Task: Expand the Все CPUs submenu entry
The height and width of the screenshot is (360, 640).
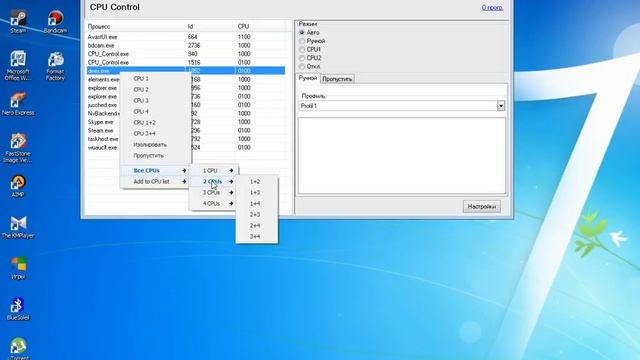Action: pyautogui.click(x=156, y=170)
